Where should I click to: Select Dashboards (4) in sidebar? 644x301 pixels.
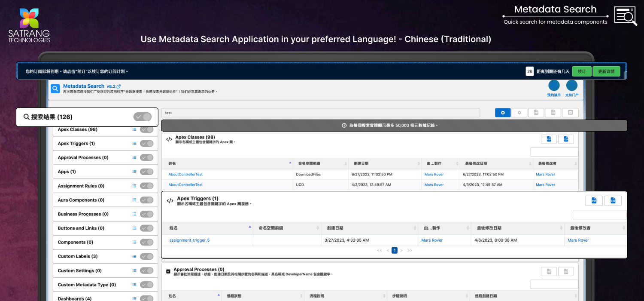coord(75,298)
